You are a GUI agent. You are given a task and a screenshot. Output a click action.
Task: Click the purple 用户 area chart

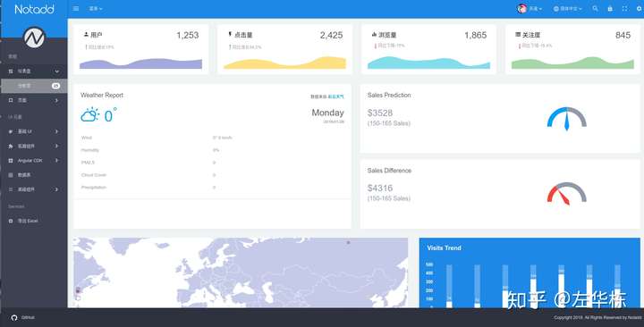140,63
